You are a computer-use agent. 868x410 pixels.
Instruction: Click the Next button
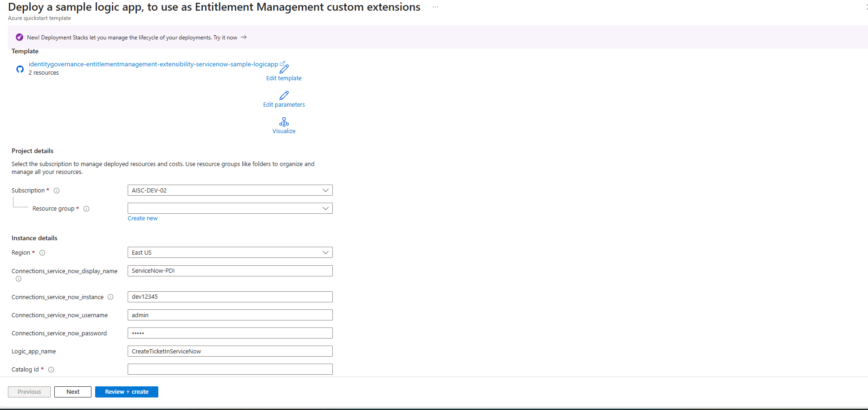pos(73,392)
